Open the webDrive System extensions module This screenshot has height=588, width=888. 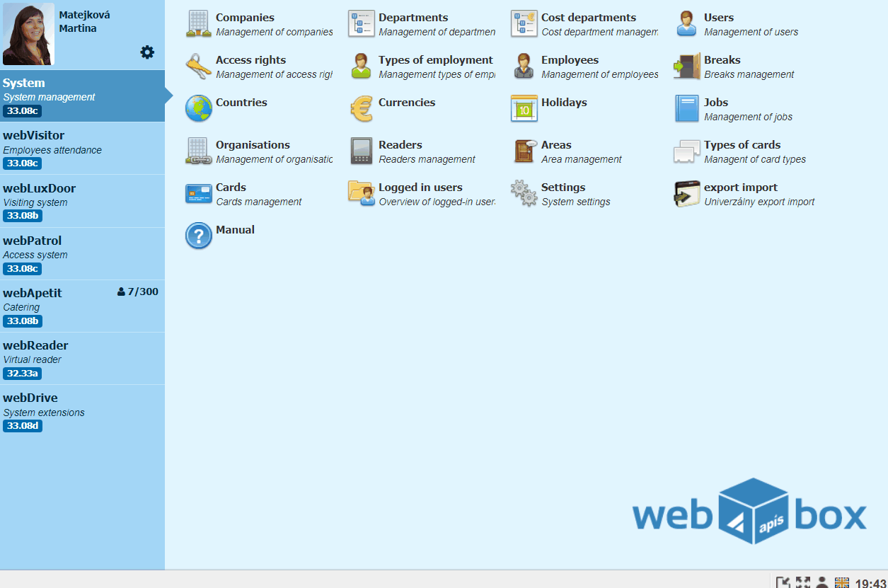tap(82, 411)
